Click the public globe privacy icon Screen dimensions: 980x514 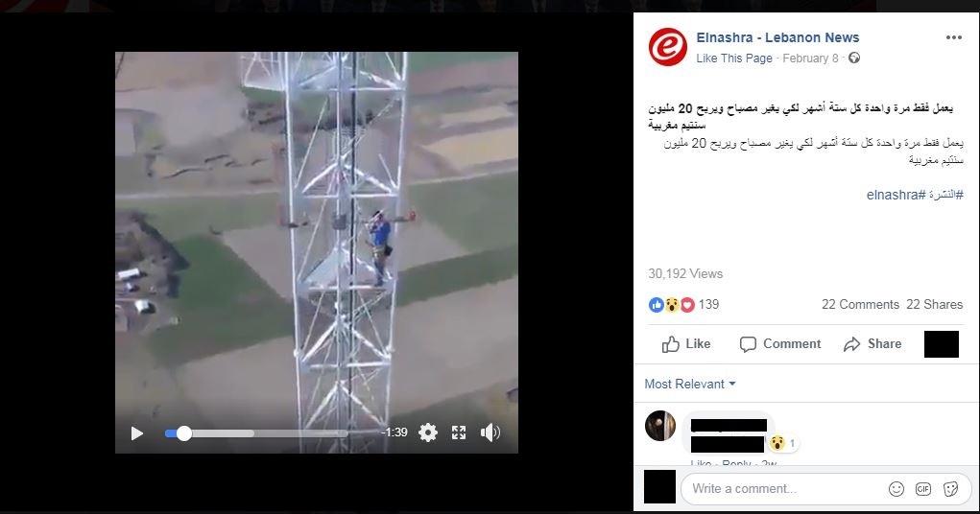854,58
